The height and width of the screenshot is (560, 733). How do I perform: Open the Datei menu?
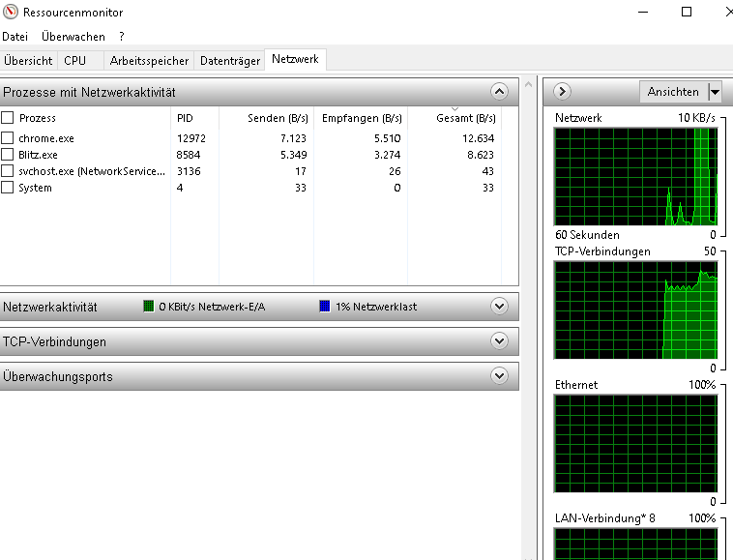tap(15, 37)
